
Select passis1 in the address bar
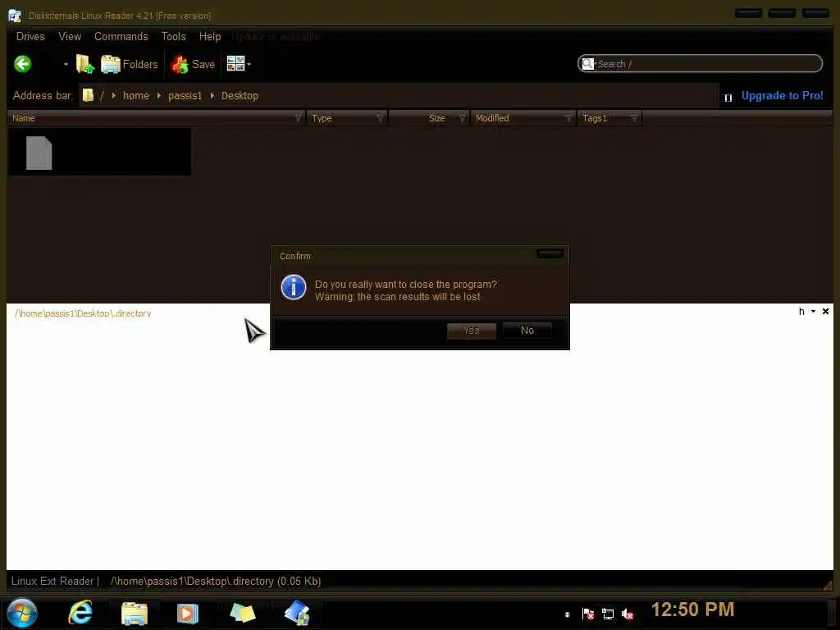click(x=185, y=95)
